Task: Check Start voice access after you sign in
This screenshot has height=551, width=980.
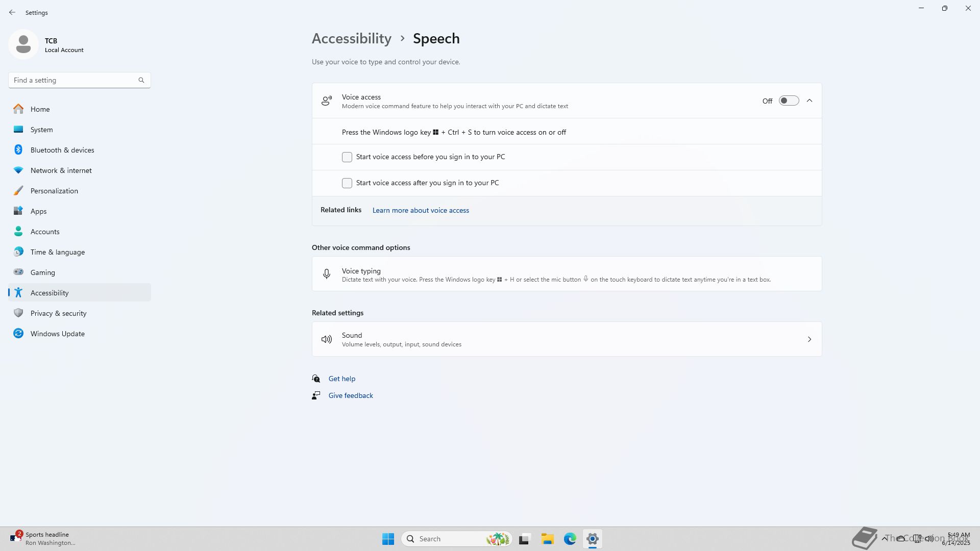Action: tap(347, 183)
